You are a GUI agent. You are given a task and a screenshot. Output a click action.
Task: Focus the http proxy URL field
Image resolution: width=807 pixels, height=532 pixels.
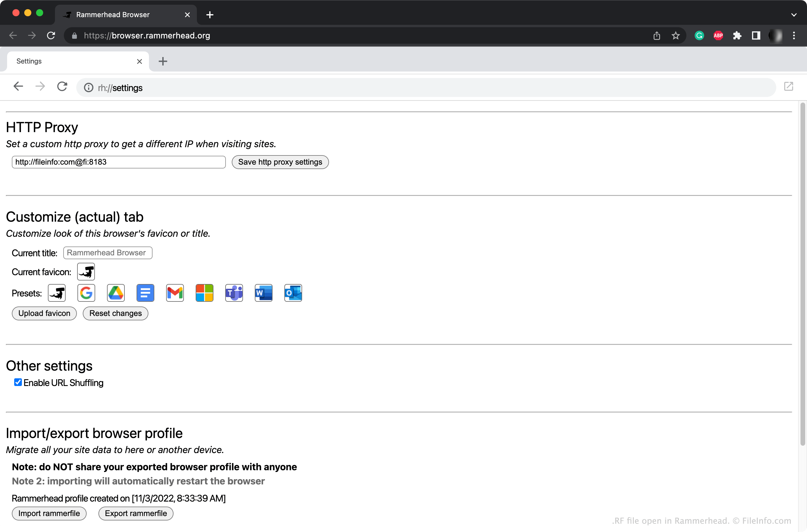pyautogui.click(x=119, y=162)
